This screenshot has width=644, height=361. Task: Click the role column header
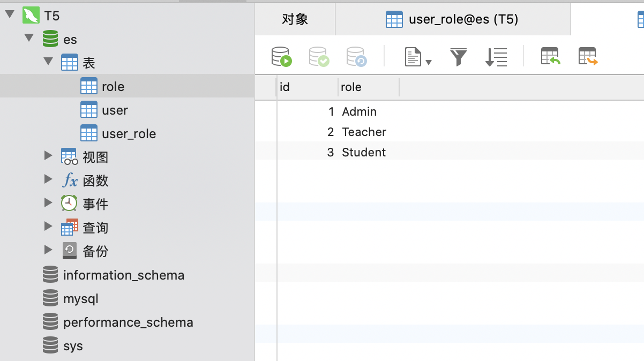[351, 87]
